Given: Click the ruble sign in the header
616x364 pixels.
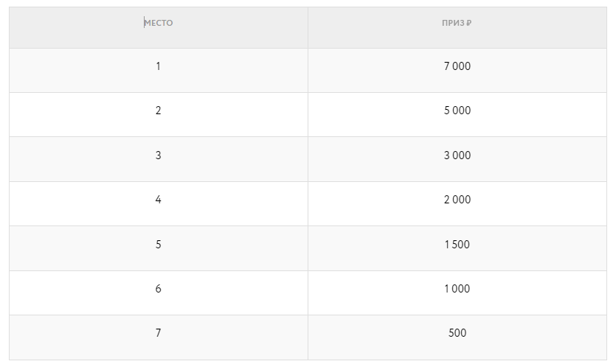Looking at the screenshot, I should point(469,23).
